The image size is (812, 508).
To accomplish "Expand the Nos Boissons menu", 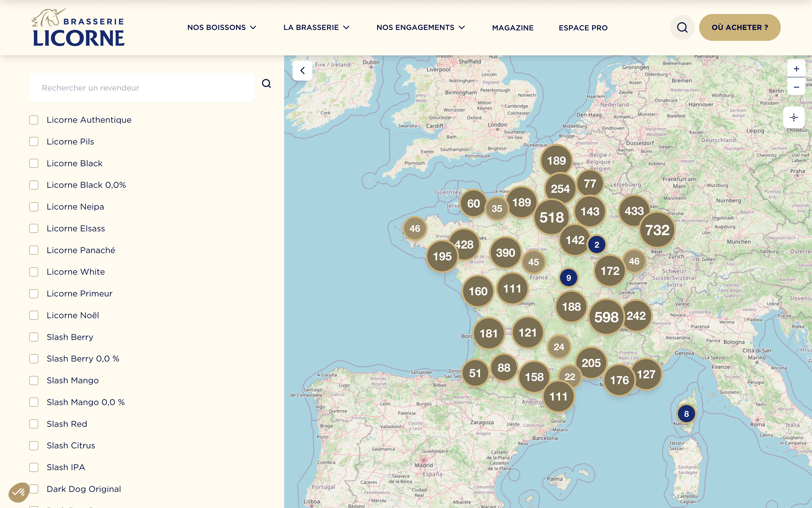I will [221, 27].
